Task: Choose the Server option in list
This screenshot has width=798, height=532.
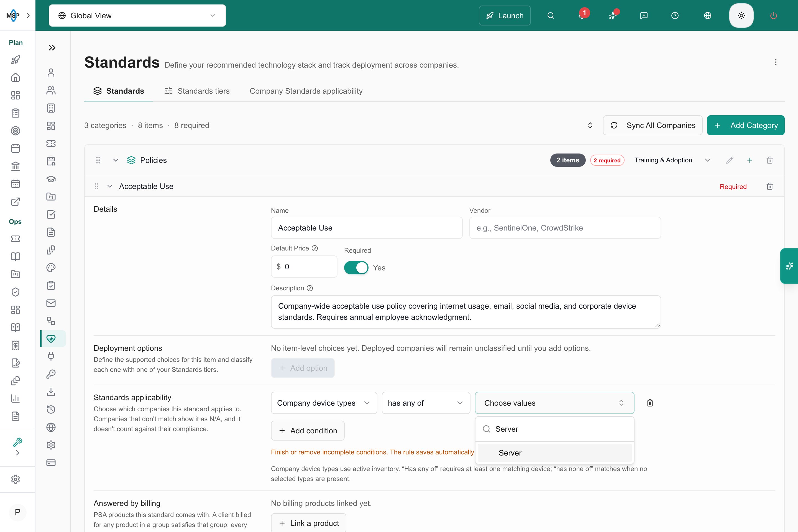Action: click(554, 452)
